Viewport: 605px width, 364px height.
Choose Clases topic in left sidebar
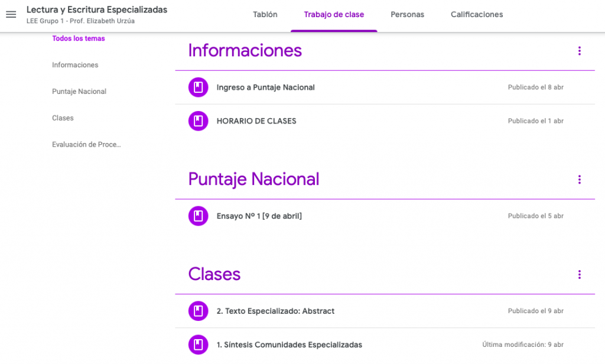pyautogui.click(x=63, y=118)
